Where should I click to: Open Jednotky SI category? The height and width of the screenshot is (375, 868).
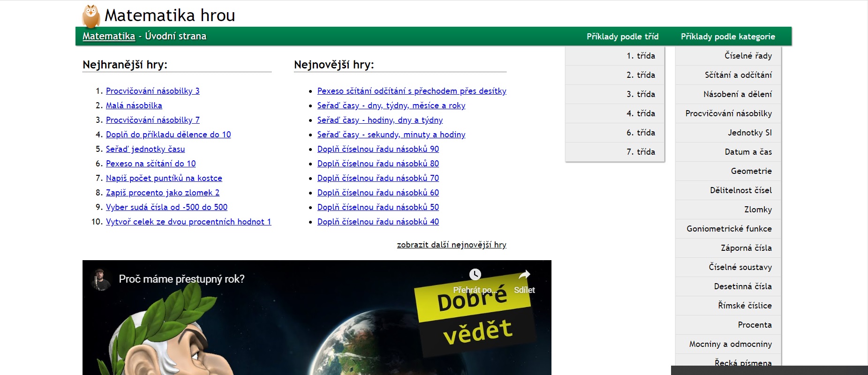(728, 133)
